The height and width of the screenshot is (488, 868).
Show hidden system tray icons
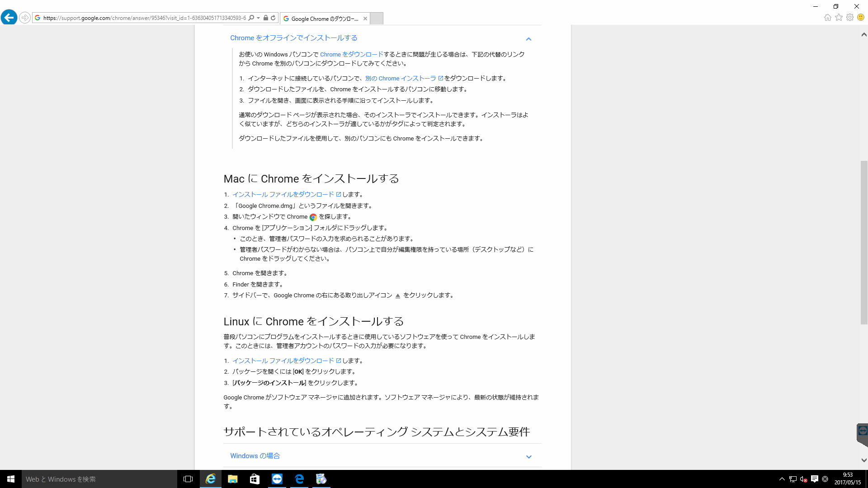click(782, 479)
